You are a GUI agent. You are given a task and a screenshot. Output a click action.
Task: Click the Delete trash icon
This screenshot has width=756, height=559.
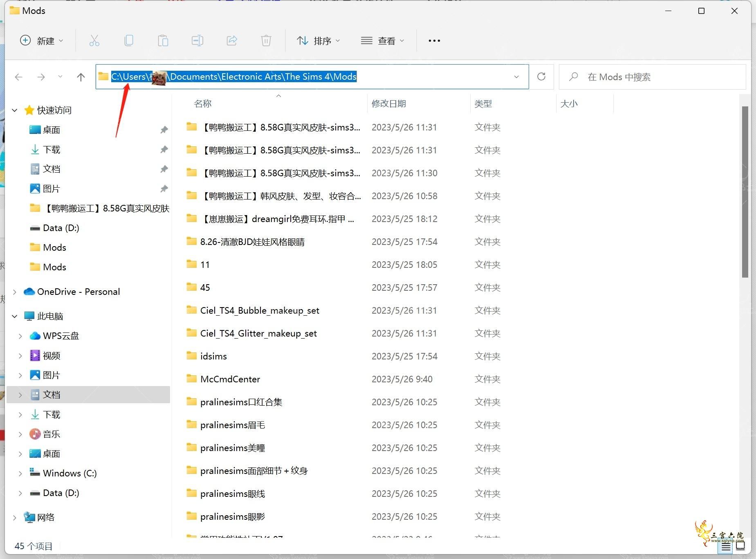click(x=266, y=40)
